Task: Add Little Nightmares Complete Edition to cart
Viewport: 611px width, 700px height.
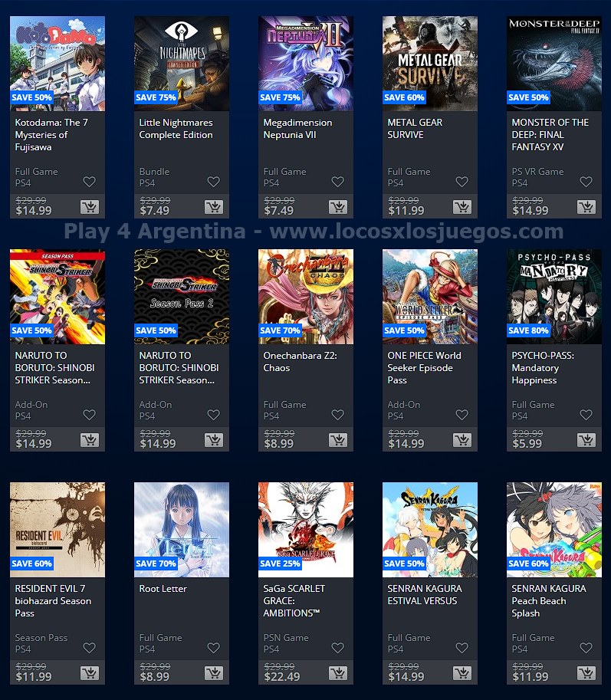Action: click(214, 207)
